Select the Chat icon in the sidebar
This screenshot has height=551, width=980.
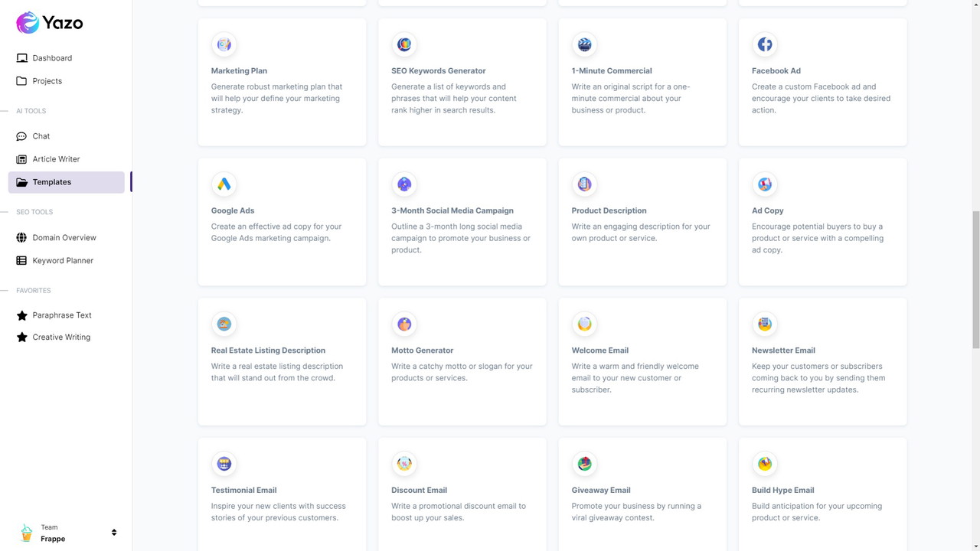click(x=21, y=135)
